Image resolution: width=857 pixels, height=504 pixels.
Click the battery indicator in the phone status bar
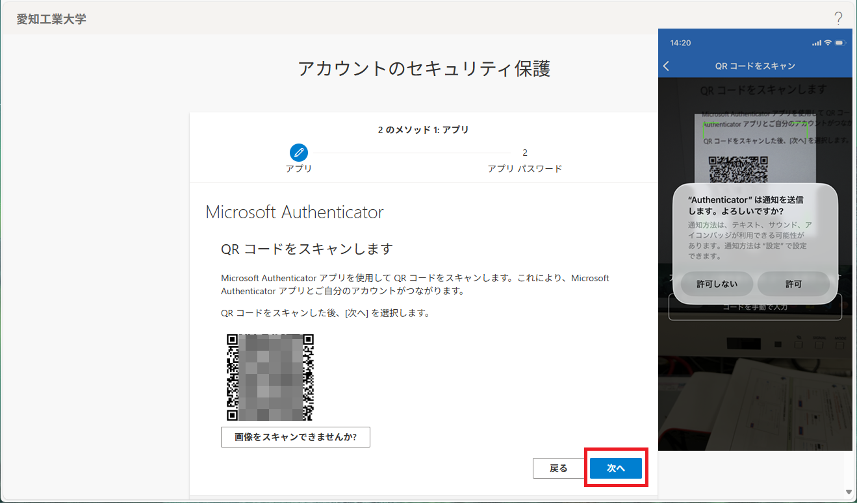coord(838,42)
